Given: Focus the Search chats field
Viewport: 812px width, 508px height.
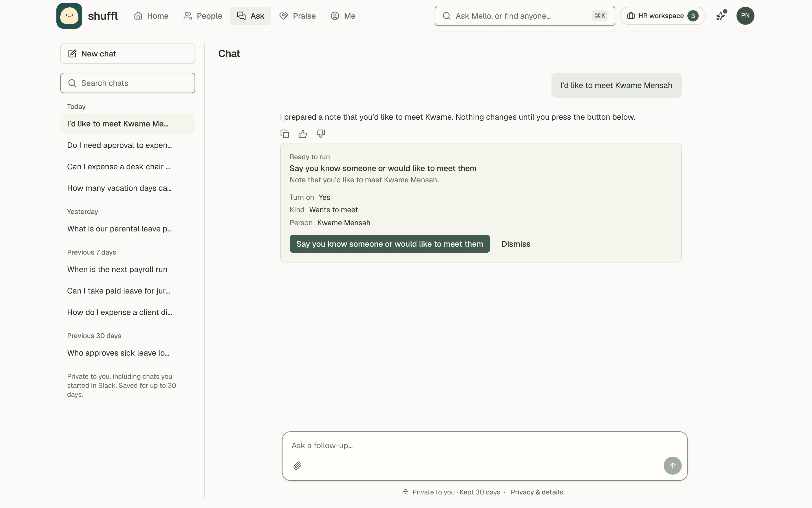Looking at the screenshot, I should tap(127, 83).
